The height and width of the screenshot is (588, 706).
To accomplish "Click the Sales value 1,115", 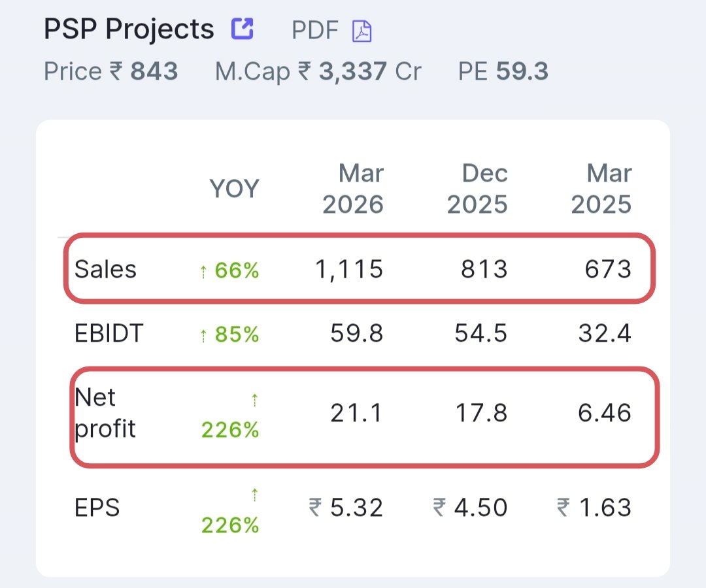I will (349, 269).
